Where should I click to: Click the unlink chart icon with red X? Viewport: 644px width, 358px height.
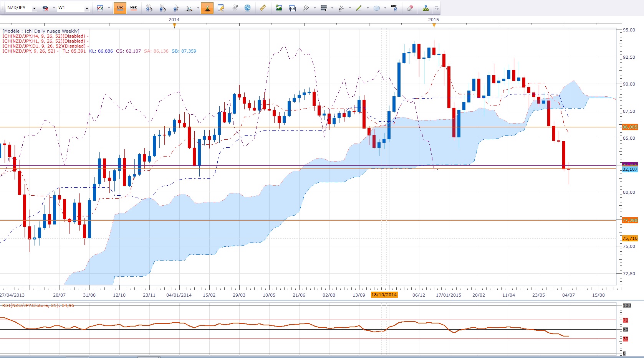point(45,8)
